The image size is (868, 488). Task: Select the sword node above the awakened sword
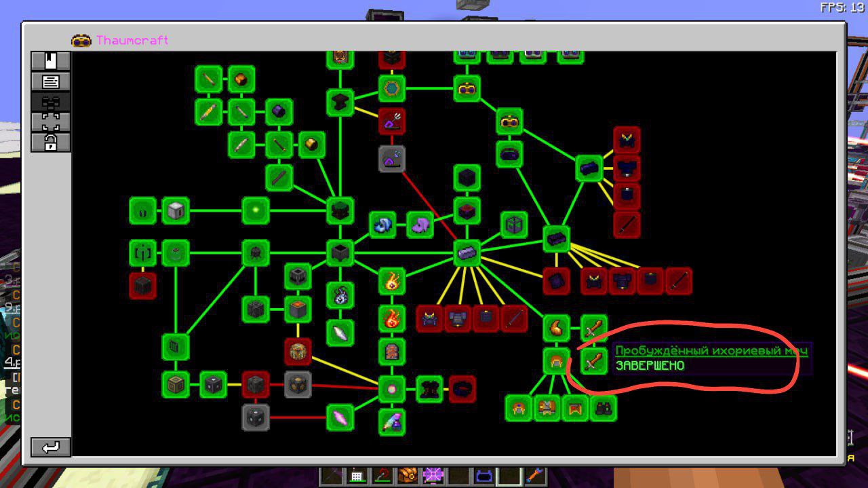coord(593,328)
